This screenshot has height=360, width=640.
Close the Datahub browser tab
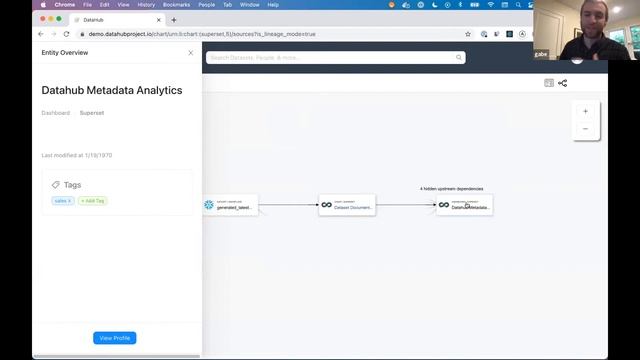point(159,20)
